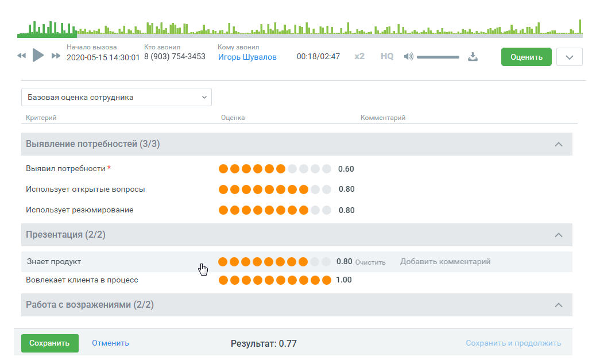
Task: Mute audio with the speaker icon
Action: 408,56
